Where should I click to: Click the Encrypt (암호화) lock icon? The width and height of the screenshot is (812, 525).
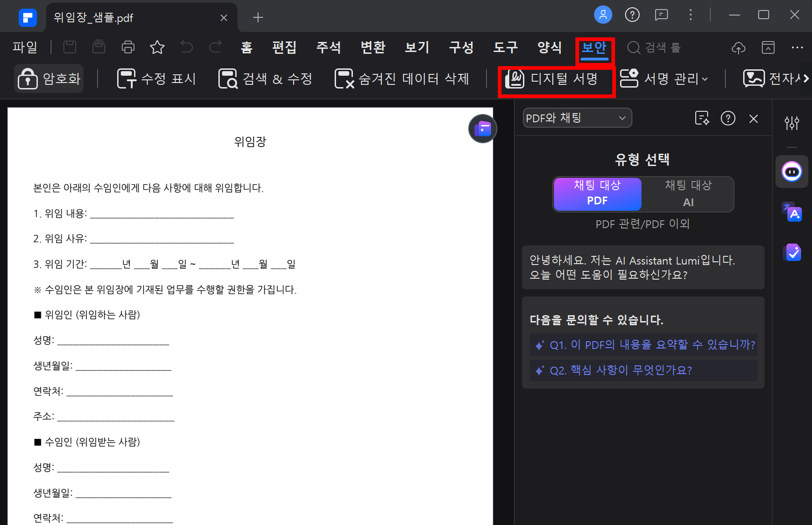pyautogui.click(x=28, y=79)
